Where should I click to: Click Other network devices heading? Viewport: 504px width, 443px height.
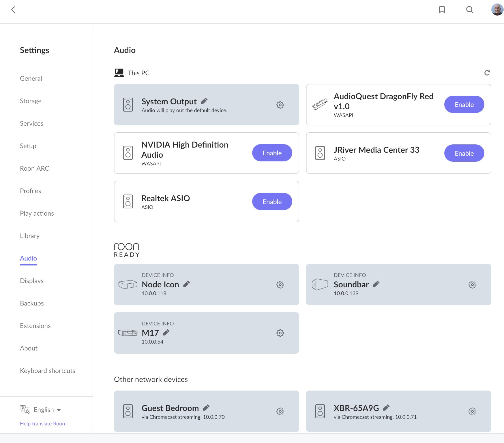pyautogui.click(x=151, y=379)
